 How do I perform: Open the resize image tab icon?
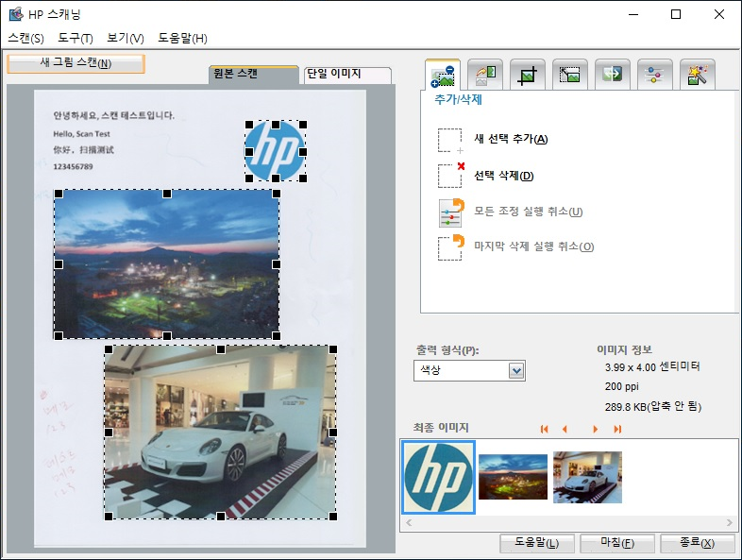570,75
